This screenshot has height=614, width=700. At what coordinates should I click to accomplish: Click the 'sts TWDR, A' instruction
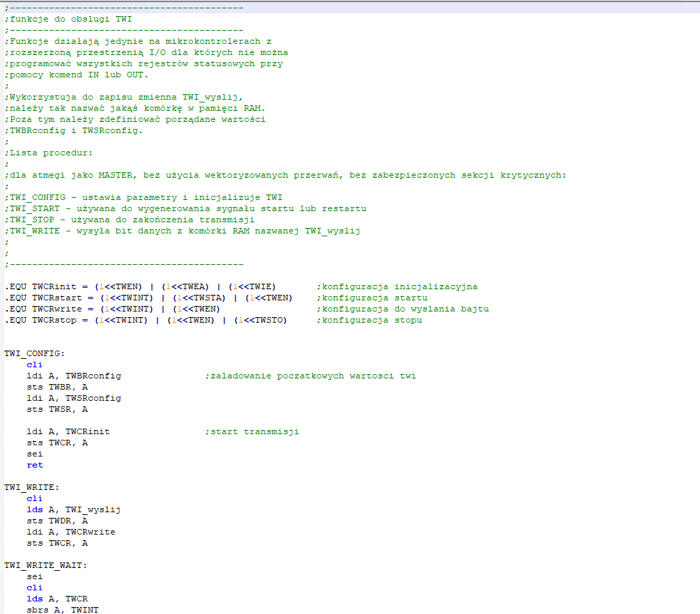coord(57,521)
